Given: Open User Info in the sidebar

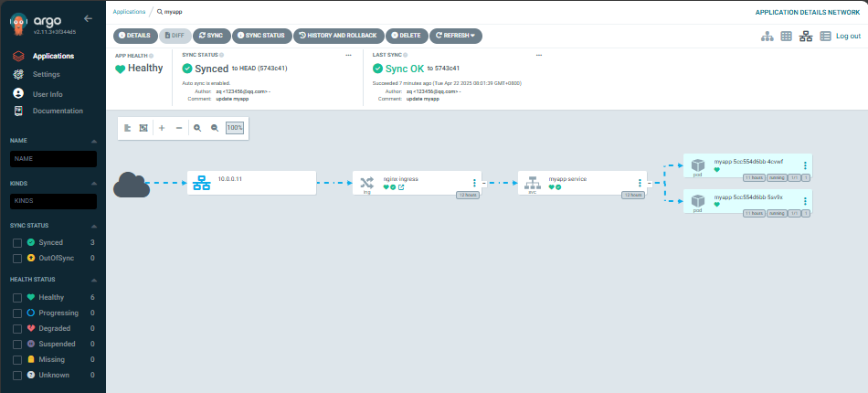Looking at the screenshot, I should [48, 94].
